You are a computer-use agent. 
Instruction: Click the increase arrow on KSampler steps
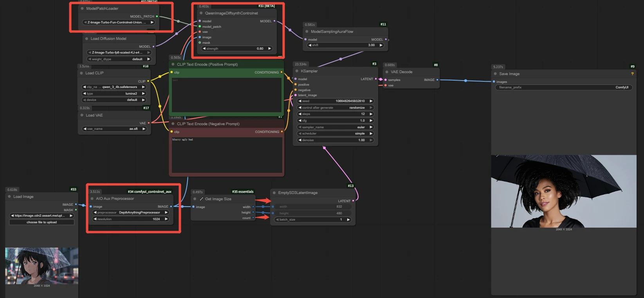(371, 114)
